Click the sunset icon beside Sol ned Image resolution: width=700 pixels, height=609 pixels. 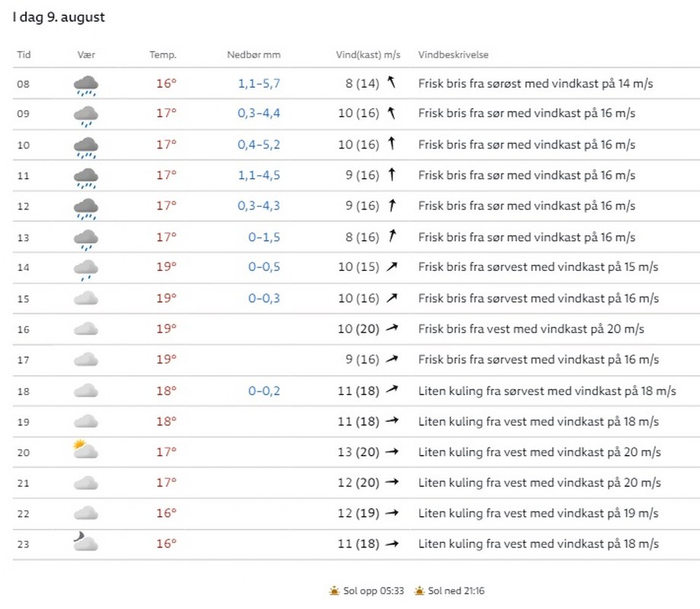point(419,591)
